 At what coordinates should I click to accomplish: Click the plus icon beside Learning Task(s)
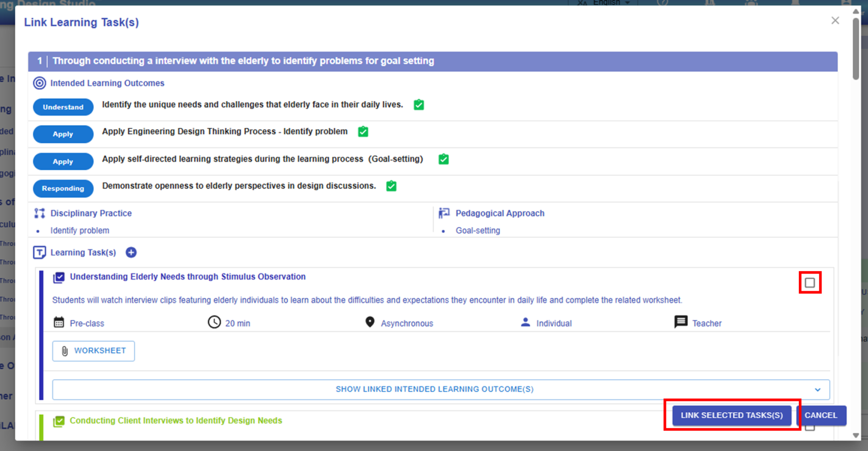131,252
